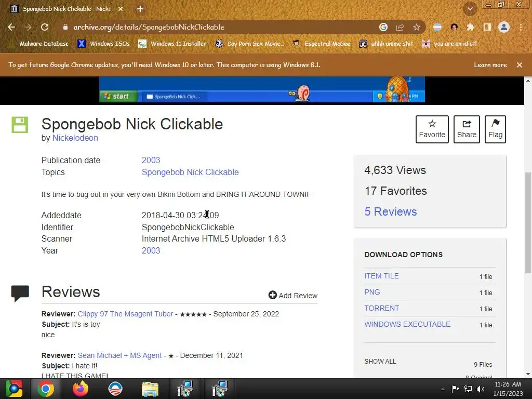This screenshot has width=532, height=399.
Task: Open the Gay Porn Sex Movie bookmark
Action: click(249, 44)
